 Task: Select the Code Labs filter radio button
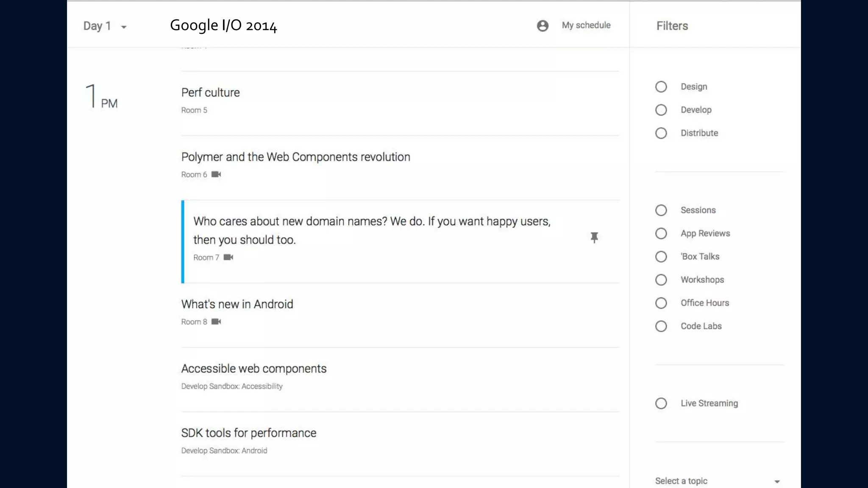661,326
